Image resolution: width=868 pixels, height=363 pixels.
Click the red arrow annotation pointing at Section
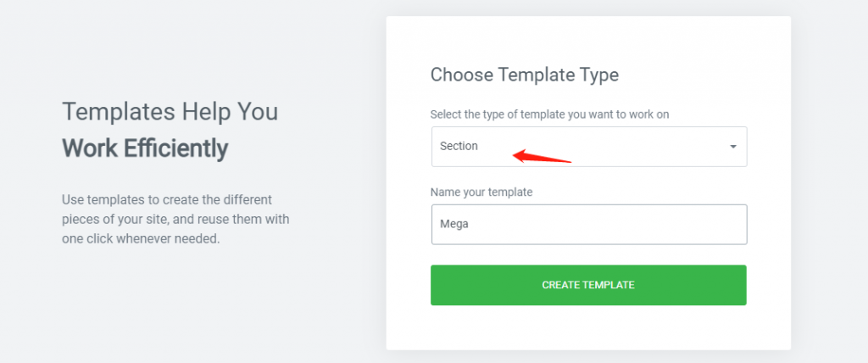pyautogui.click(x=542, y=156)
